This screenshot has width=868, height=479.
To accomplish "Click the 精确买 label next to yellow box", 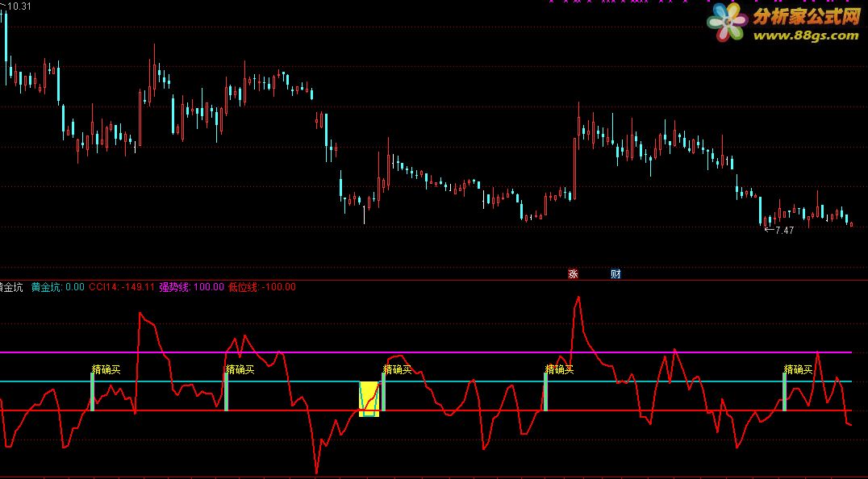I will tap(398, 369).
